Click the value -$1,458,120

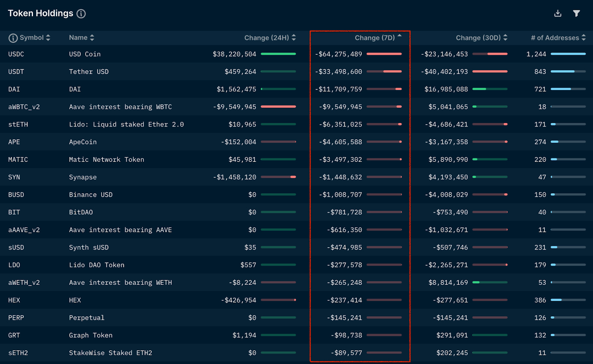[235, 177]
